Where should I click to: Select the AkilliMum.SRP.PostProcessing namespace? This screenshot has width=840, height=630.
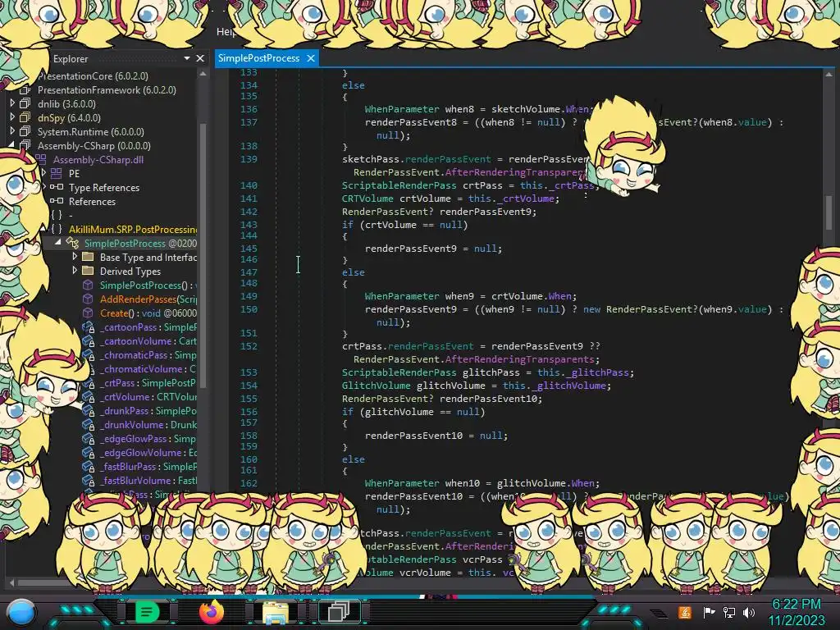tap(133, 230)
